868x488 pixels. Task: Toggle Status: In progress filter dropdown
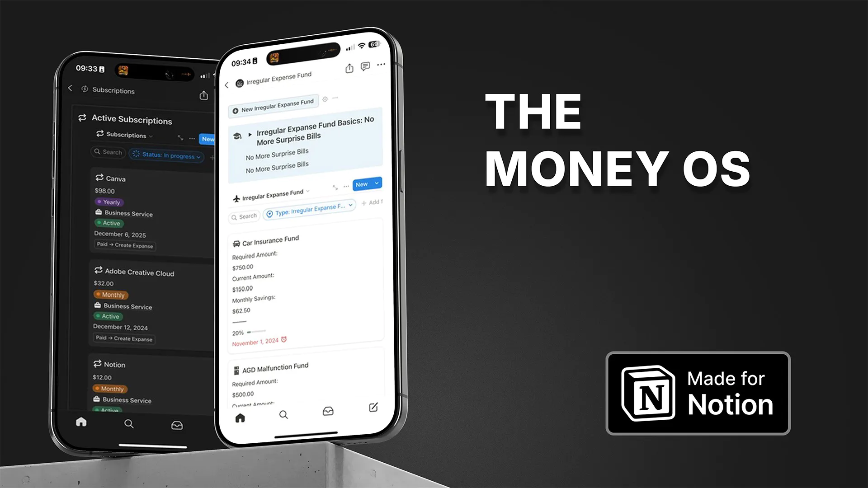[x=166, y=155]
